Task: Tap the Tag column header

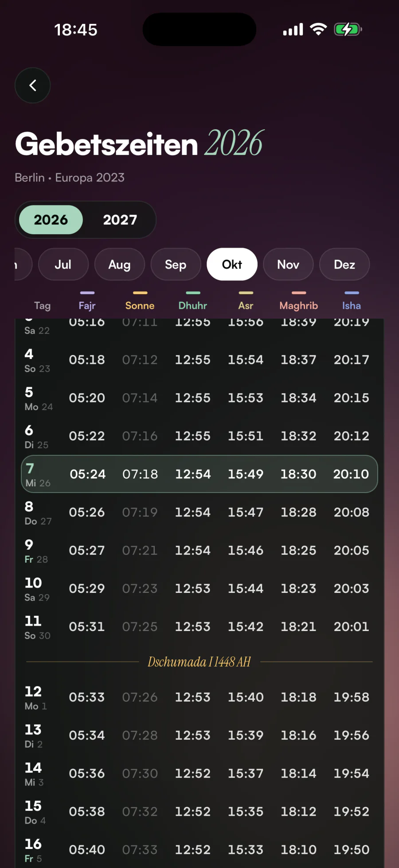Action: (43, 305)
